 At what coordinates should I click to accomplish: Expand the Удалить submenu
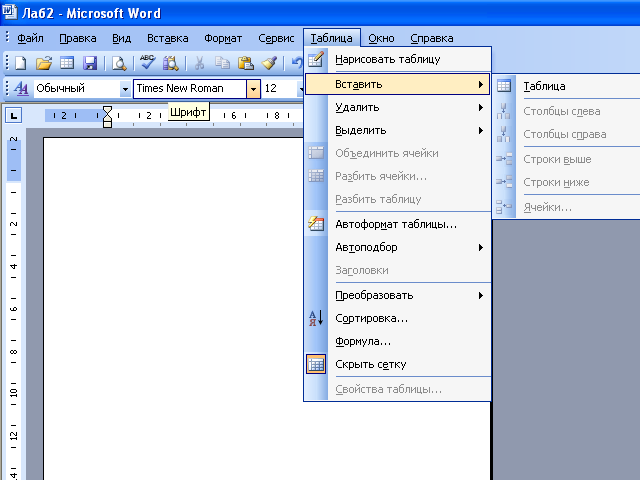point(397,107)
